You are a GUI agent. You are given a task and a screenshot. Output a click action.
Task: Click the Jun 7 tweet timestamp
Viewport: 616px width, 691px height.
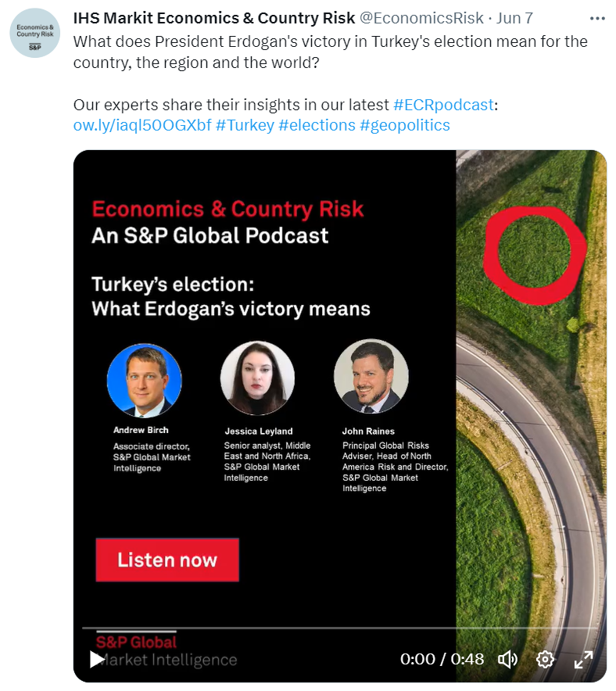[514, 19]
